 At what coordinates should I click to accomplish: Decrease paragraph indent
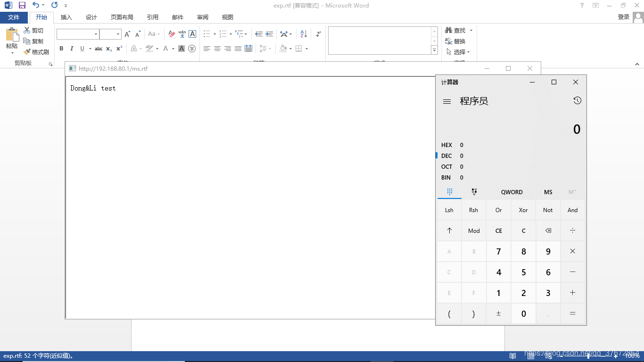(x=259, y=34)
